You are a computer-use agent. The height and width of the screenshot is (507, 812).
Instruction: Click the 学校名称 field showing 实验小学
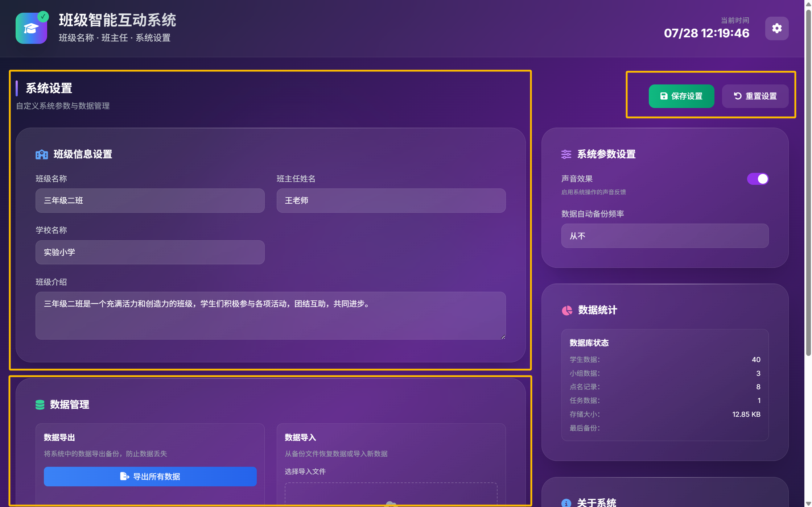pyautogui.click(x=150, y=252)
